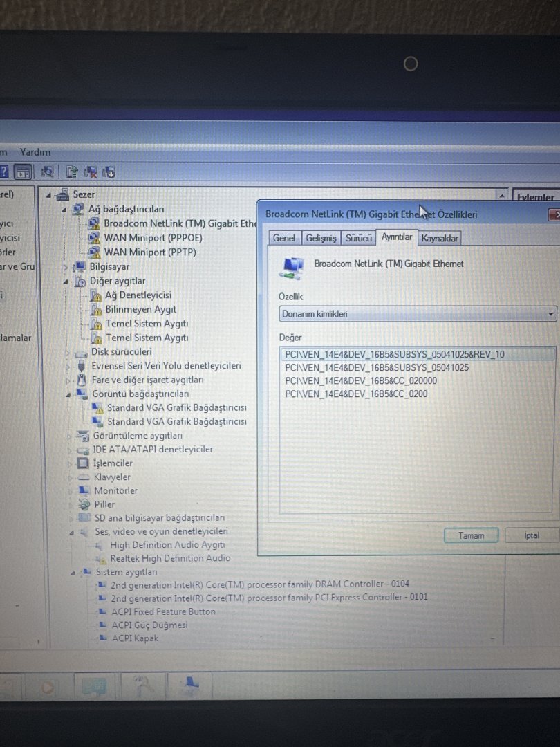Click the SD ana bilgisayar bağdaştırıcıları icon

pos(84,517)
